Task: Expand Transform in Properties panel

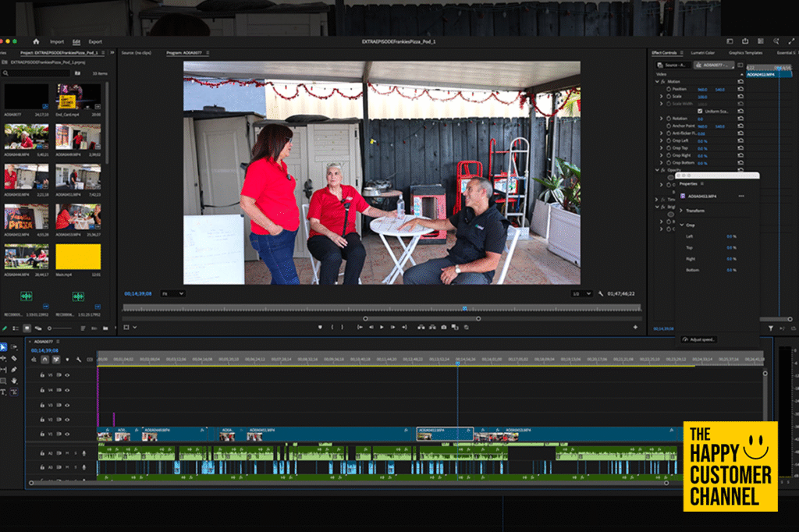Action: coord(681,211)
